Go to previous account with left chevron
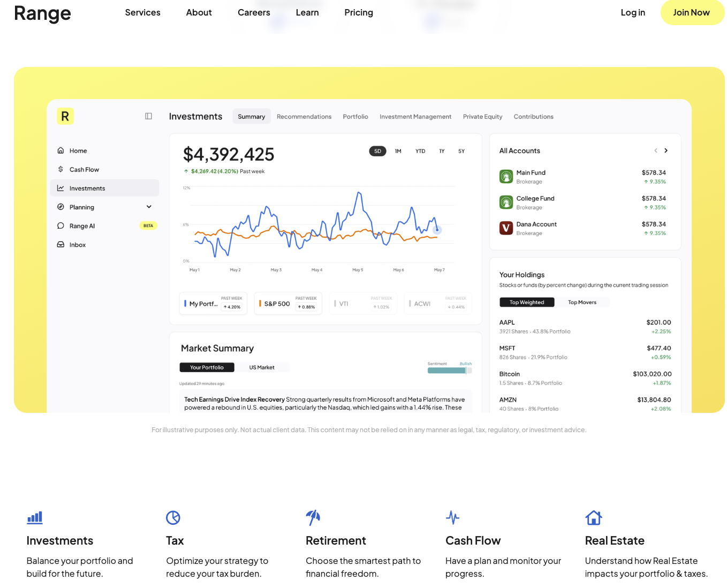Screen dimensions: 727x588 click(655, 150)
